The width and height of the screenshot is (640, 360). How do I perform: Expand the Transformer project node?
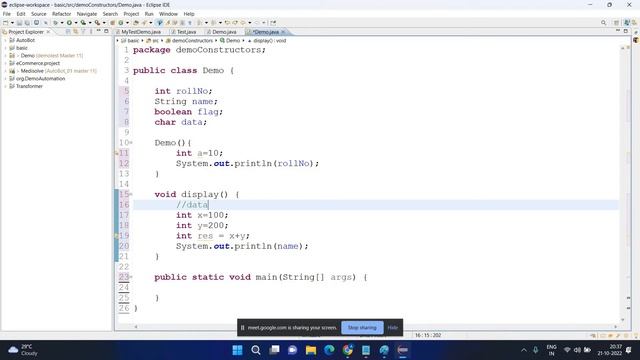click(5, 86)
